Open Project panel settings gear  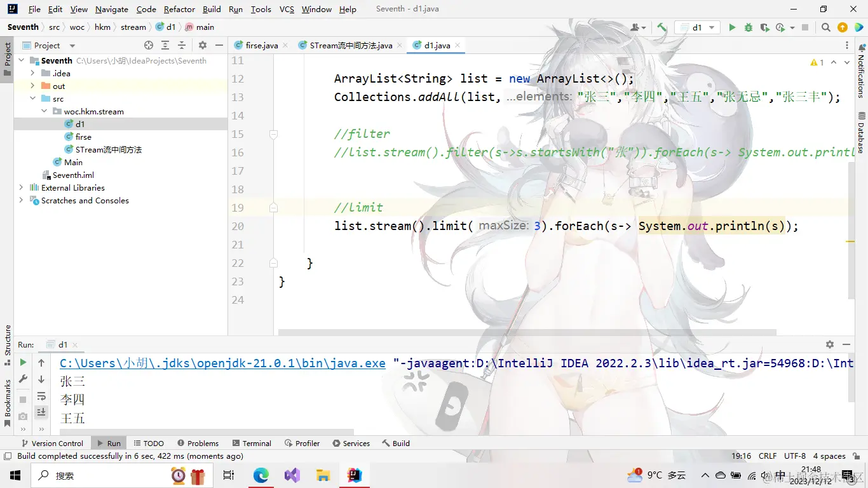(203, 45)
